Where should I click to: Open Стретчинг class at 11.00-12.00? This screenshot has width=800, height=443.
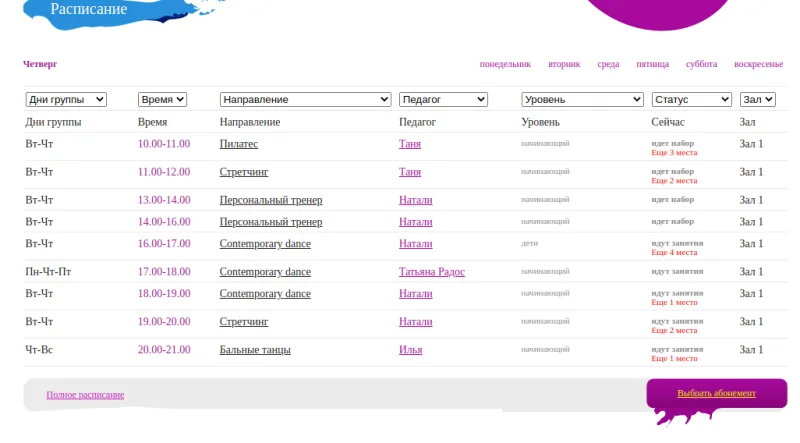click(244, 172)
